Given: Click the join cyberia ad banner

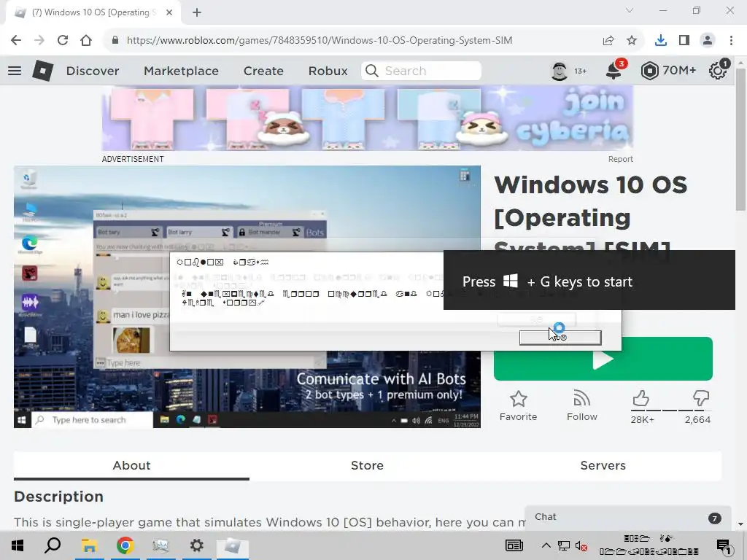Looking at the screenshot, I should [x=368, y=118].
